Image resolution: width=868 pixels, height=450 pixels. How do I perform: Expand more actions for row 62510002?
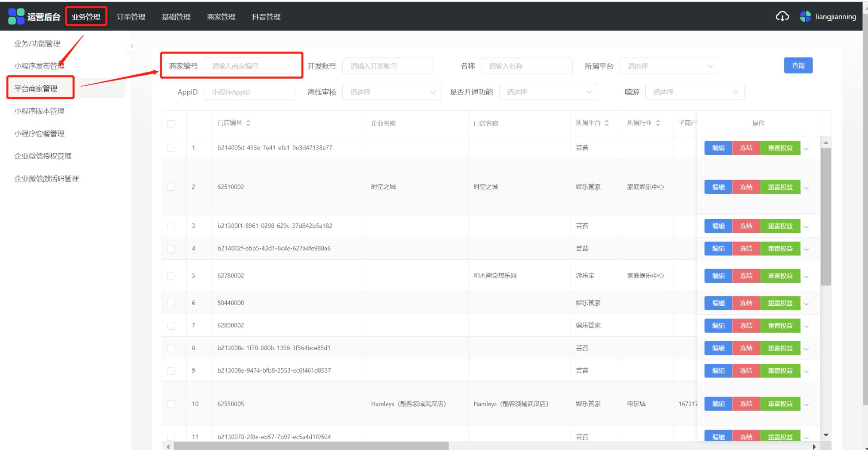(806, 188)
